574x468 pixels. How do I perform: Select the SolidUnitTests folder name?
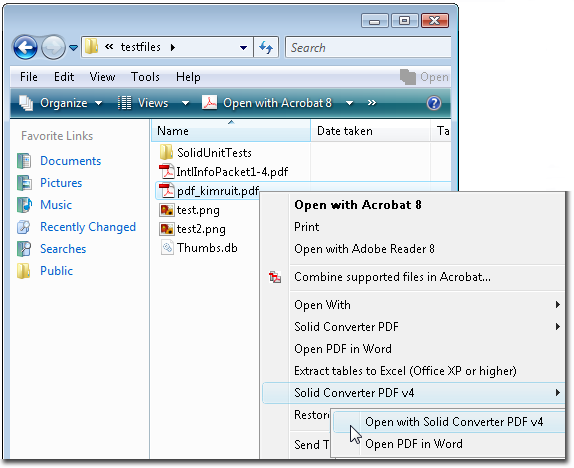pyautogui.click(x=215, y=152)
